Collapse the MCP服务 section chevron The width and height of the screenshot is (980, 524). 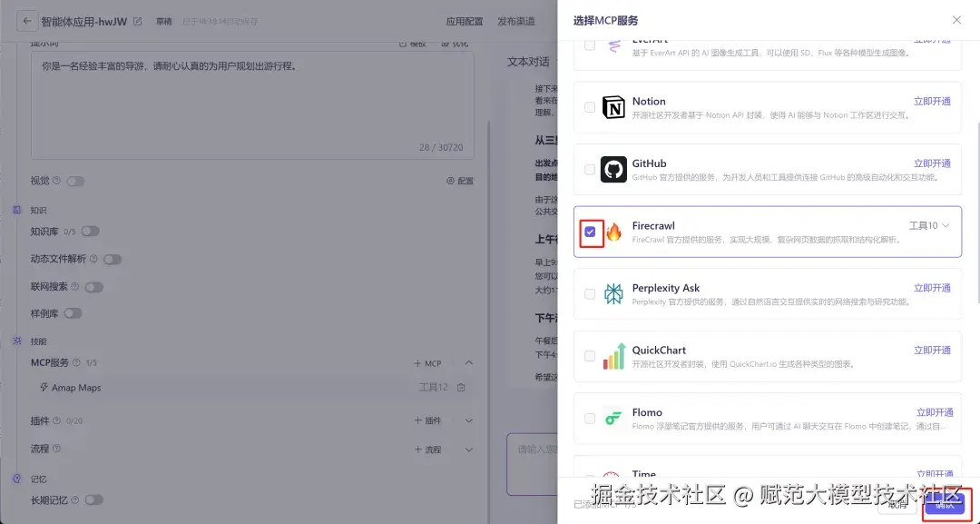point(468,362)
